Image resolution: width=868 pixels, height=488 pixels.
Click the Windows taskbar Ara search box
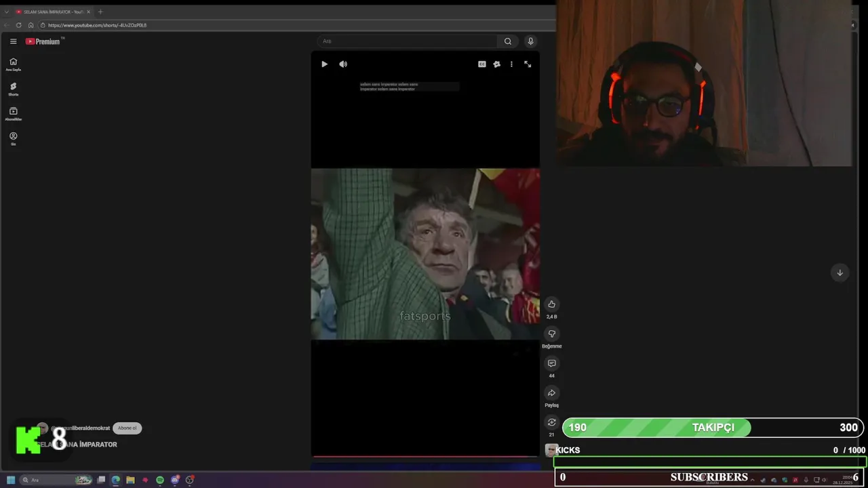pos(56,480)
